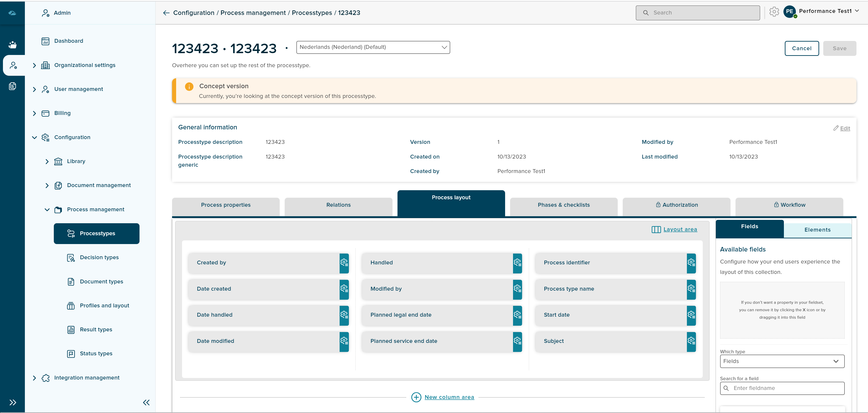This screenshot has height=413, width=868.
Task: Switch to Phases & checklists tab
Action: 563,205
